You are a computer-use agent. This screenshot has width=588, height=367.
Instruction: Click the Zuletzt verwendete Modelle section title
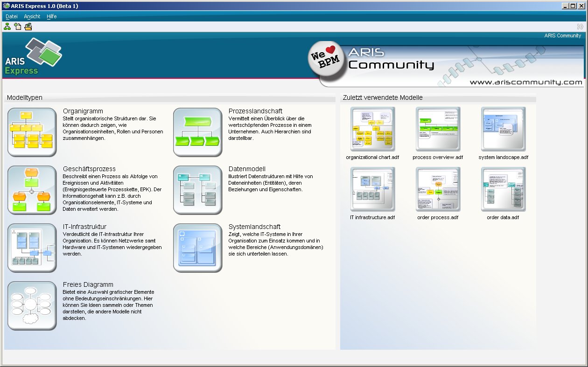[x=383, y=97]
